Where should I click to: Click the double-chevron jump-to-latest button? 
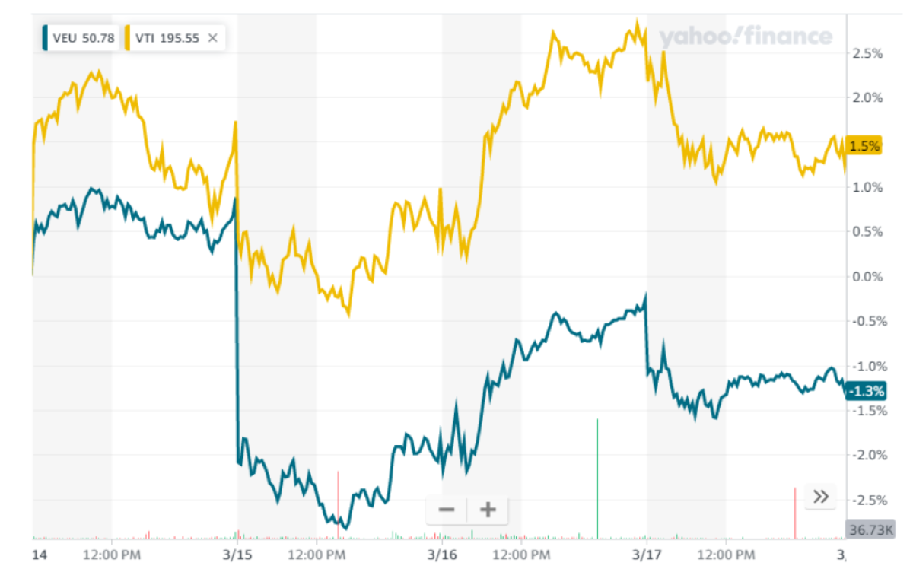point(821,497)
